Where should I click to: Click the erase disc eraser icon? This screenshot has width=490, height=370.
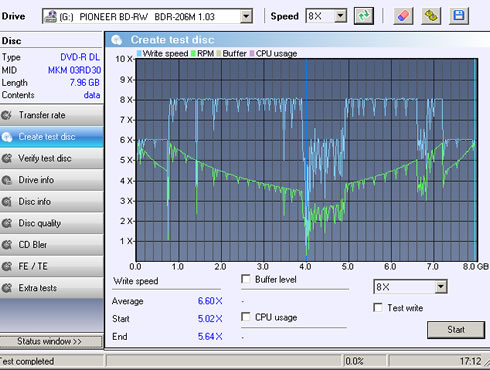pos(403,16)
